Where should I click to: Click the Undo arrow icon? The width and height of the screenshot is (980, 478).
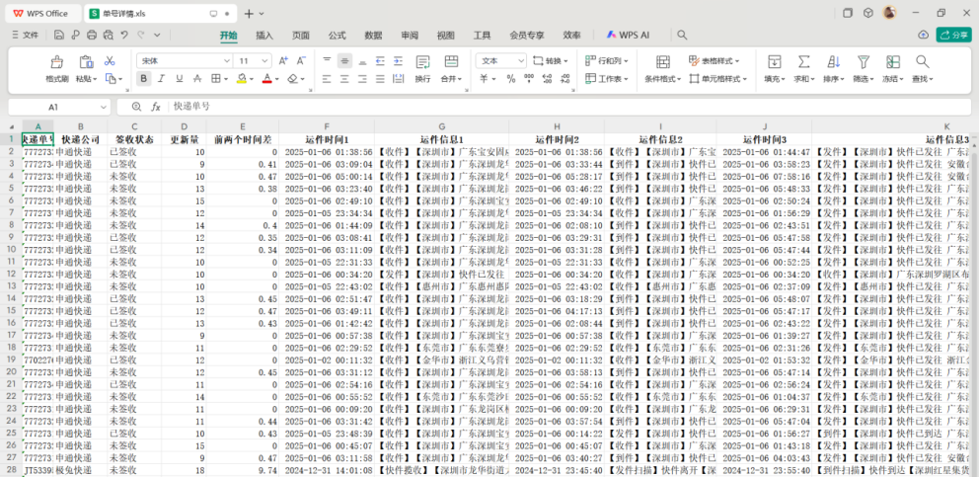(124, 35)
